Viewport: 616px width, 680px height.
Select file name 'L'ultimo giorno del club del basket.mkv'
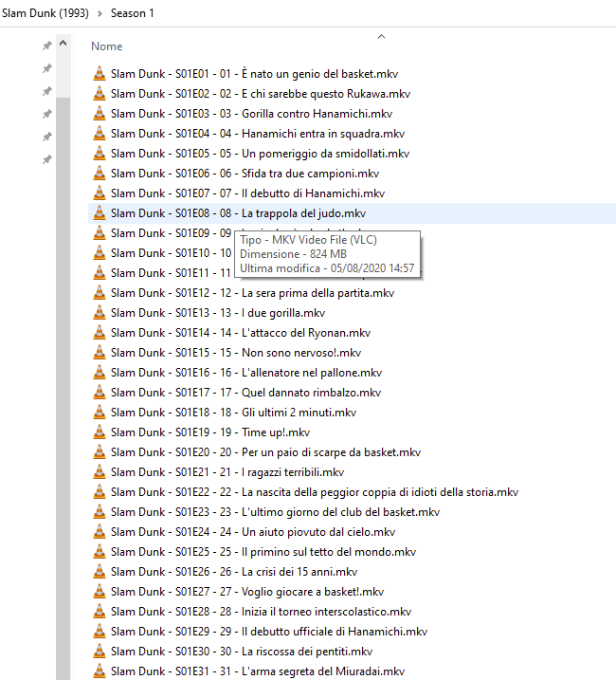click(x=341, y=512)
